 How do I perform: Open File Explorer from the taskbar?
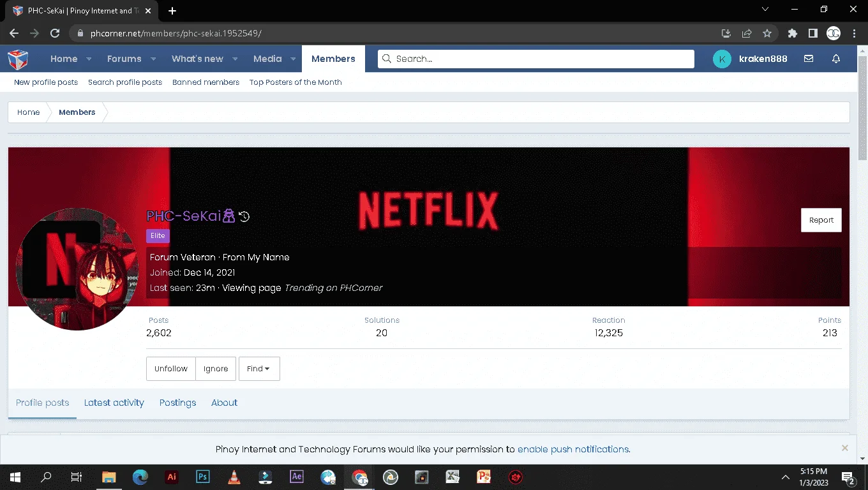108,477
